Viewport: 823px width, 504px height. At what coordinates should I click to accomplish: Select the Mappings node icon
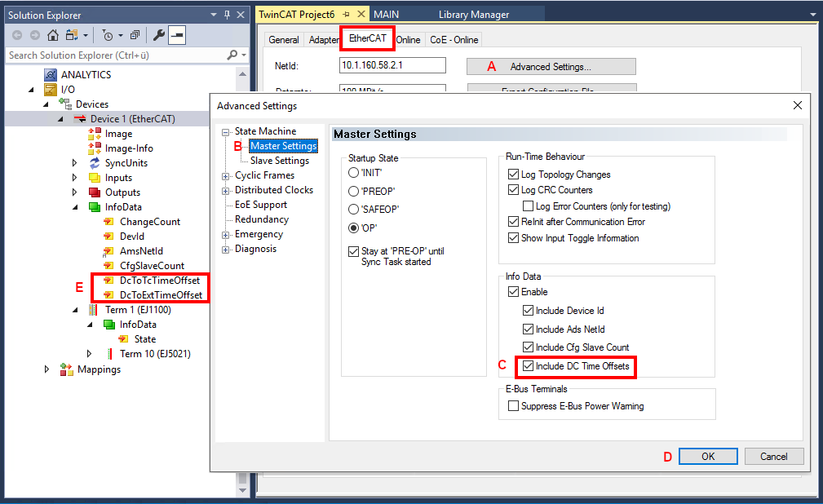tap(66, 369)
